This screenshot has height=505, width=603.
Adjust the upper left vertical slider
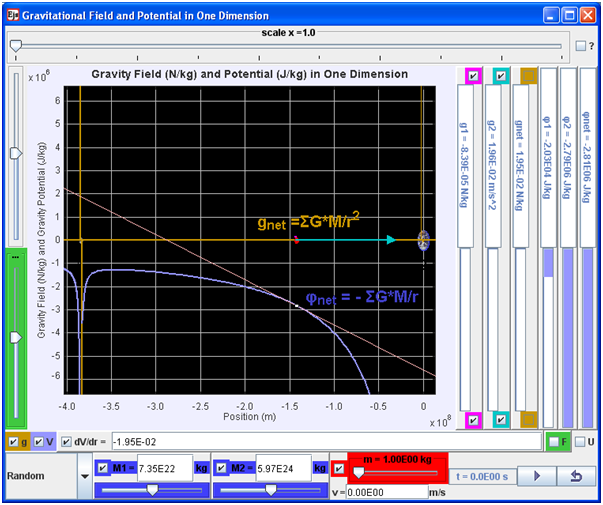coord(16,153)
